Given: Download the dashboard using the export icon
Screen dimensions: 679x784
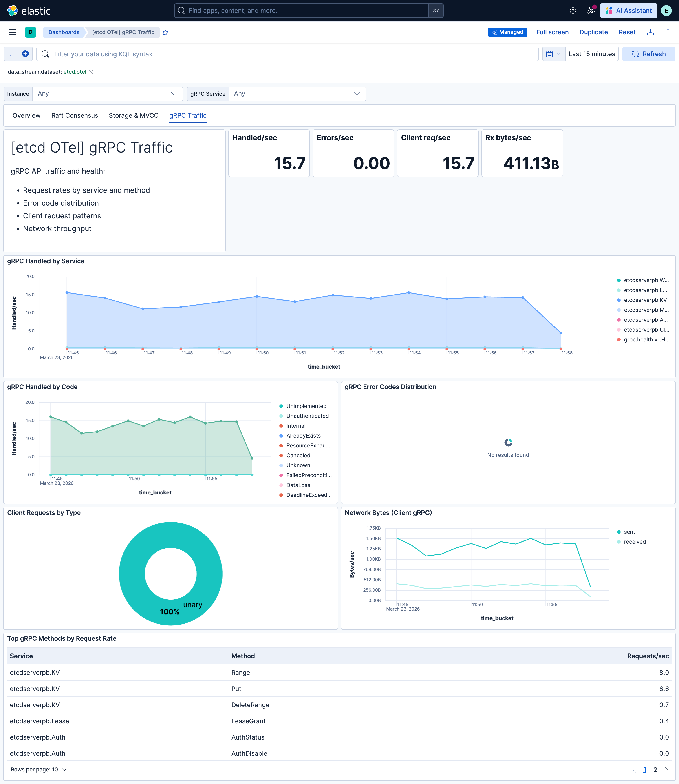Looking at the screenshot, I should coord(650,32).
